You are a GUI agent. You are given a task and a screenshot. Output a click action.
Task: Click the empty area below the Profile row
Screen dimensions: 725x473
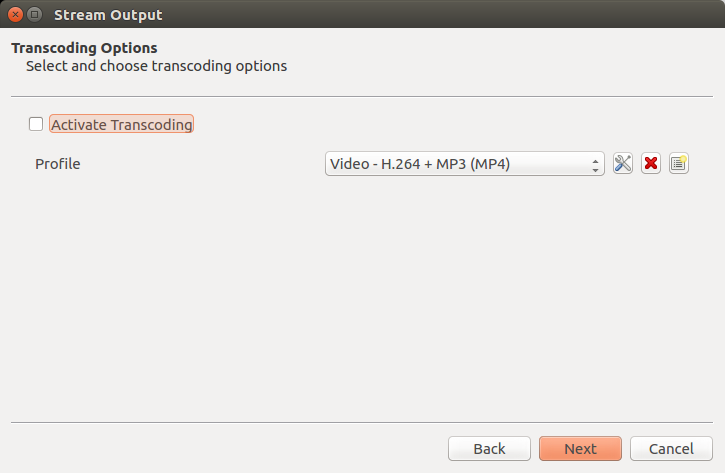[362, 296]
